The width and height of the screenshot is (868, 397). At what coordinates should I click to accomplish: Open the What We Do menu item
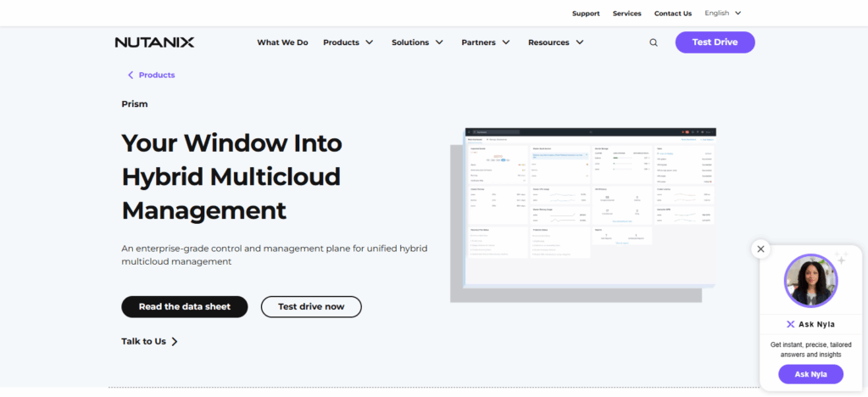click(282, 42)
